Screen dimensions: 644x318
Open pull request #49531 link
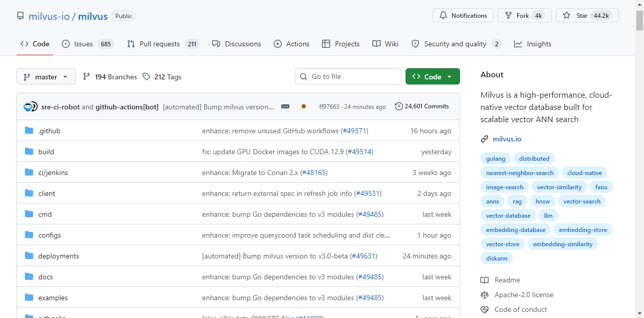(367, 193)
